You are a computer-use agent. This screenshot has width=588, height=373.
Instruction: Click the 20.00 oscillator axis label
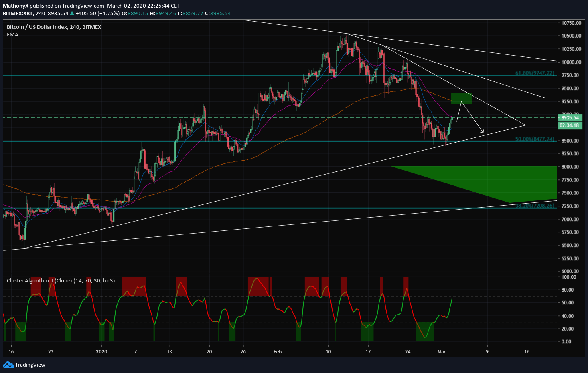click(x=567, y=329)
